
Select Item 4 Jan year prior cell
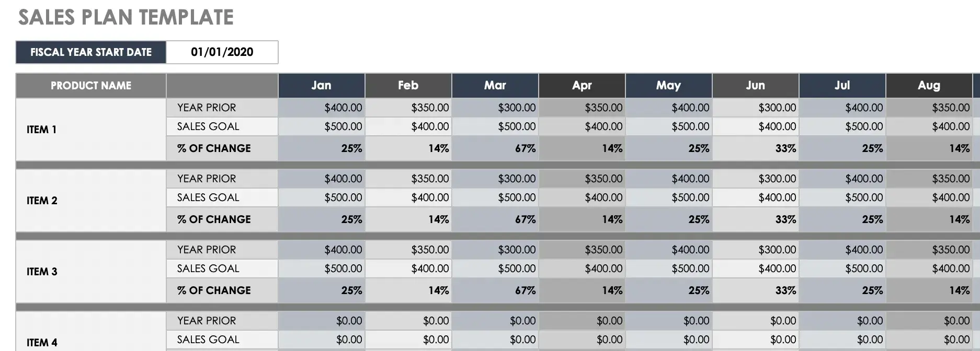point(322,321)
